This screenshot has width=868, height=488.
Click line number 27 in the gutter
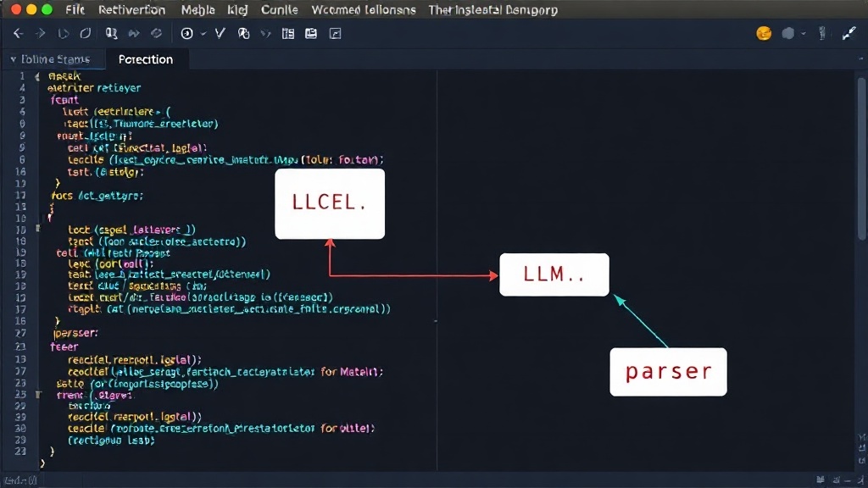pos(20,333)
